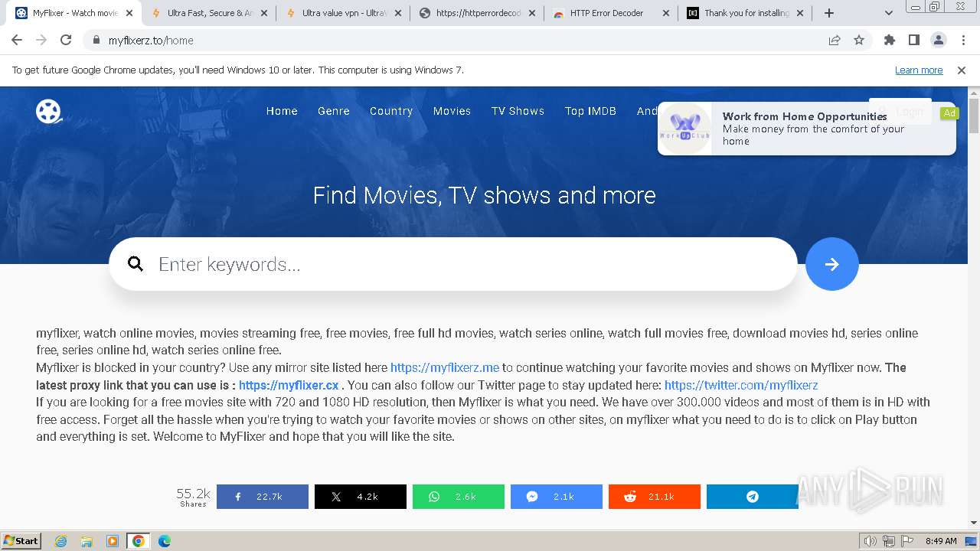Open the https://myflixer.cx proxy link
The image size is (980, 551).
tap(289, 385)
